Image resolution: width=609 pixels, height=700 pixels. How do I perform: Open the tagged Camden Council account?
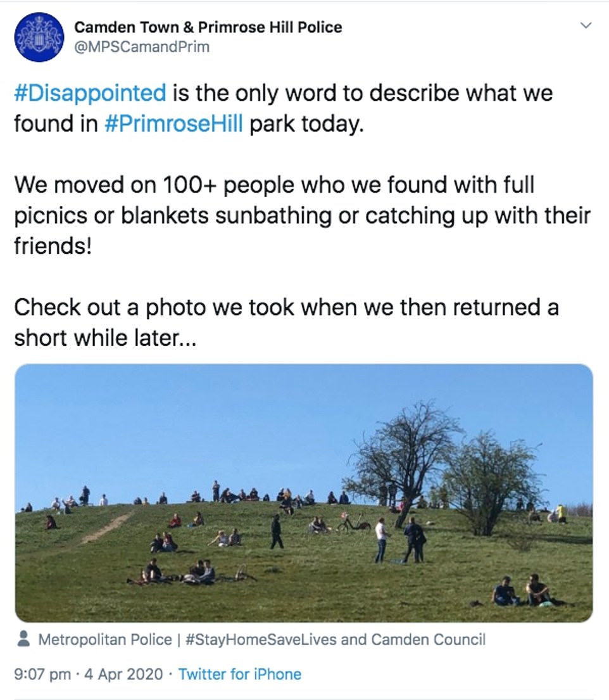428,639
